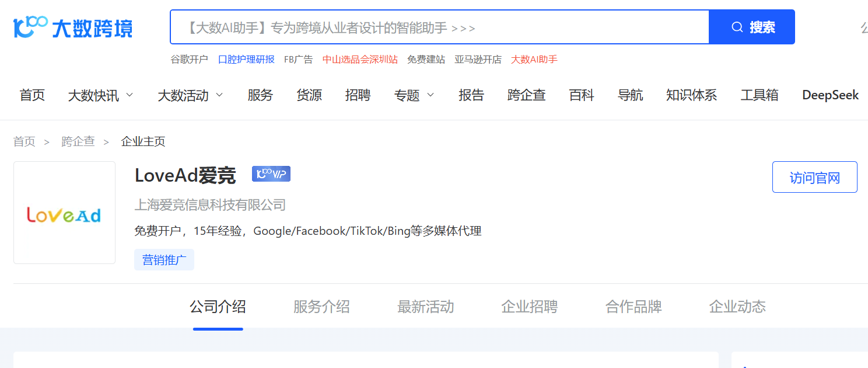Open the 谷歌开户 hot search link

click(189, 59)
